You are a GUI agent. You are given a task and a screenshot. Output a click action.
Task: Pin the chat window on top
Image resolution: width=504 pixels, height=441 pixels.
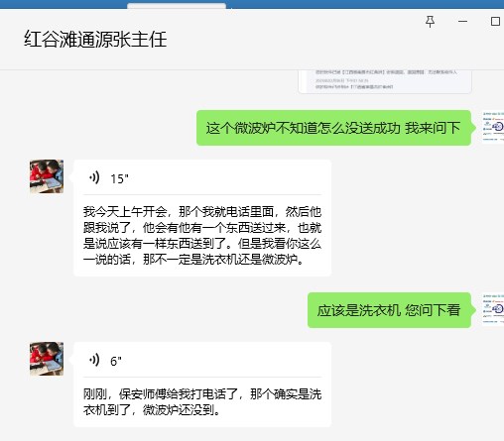pyautogui.click(x=430, y=22)
